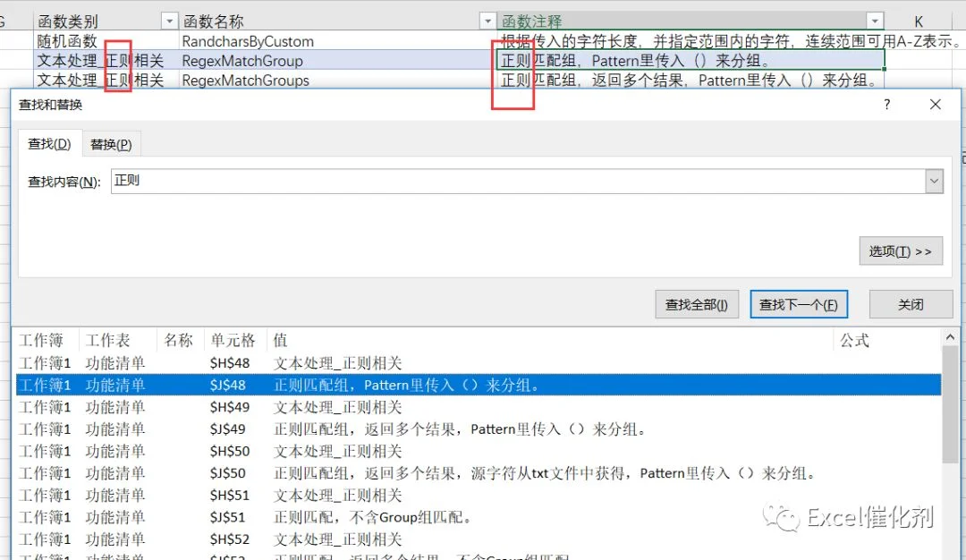The width and height of the screenshot is (966, 560).
Task: Open the 函数类别 column filter dropdown
Action: click(169, 21)
